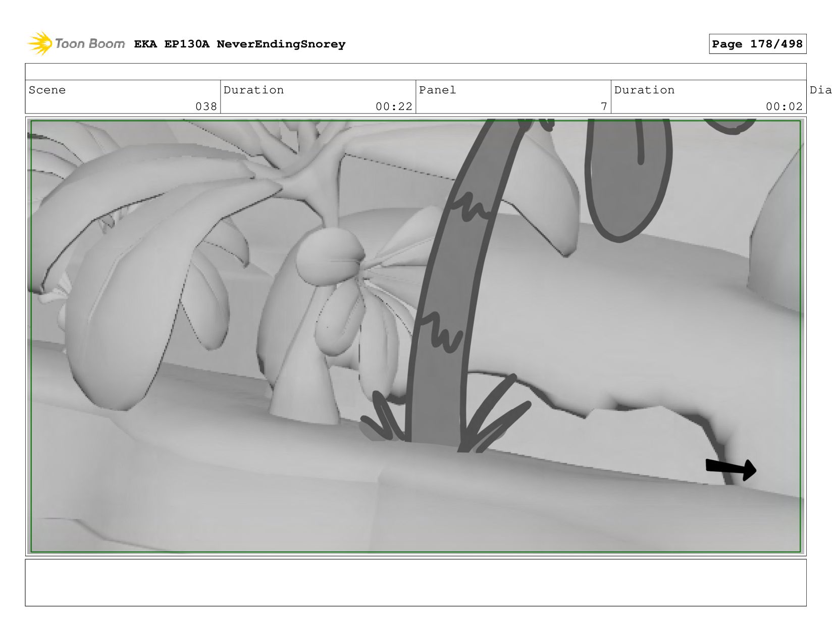Click the Duration label beside Panel
Screen dimensions: 832x644
pos(644,90)
